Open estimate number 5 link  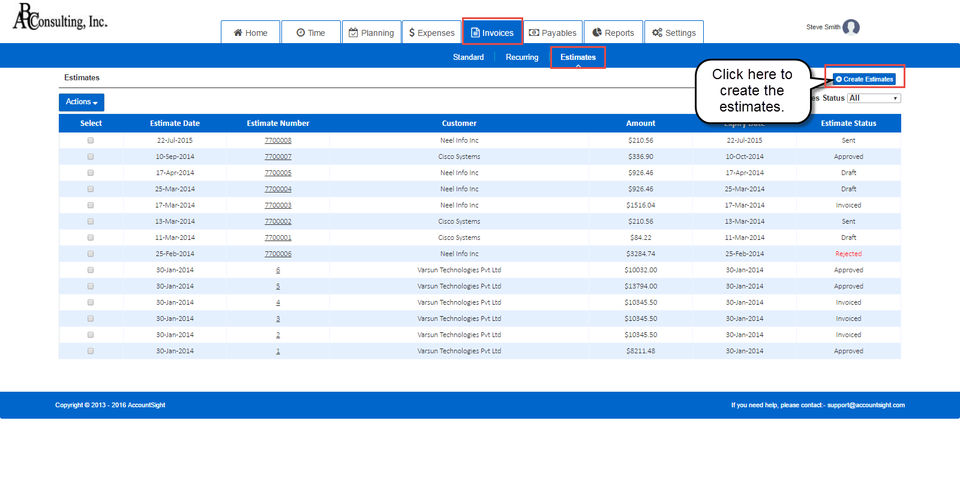(278, 286)
